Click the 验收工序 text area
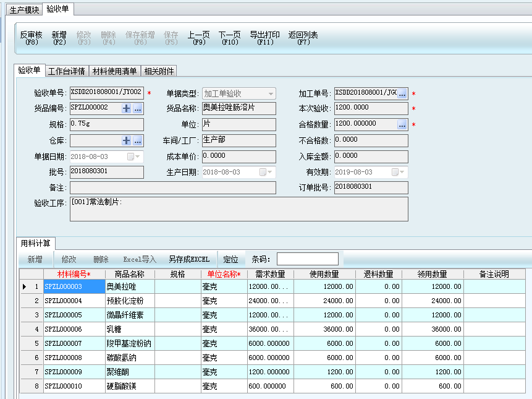Viewport: 532px width, 399px height. [239, 209]
